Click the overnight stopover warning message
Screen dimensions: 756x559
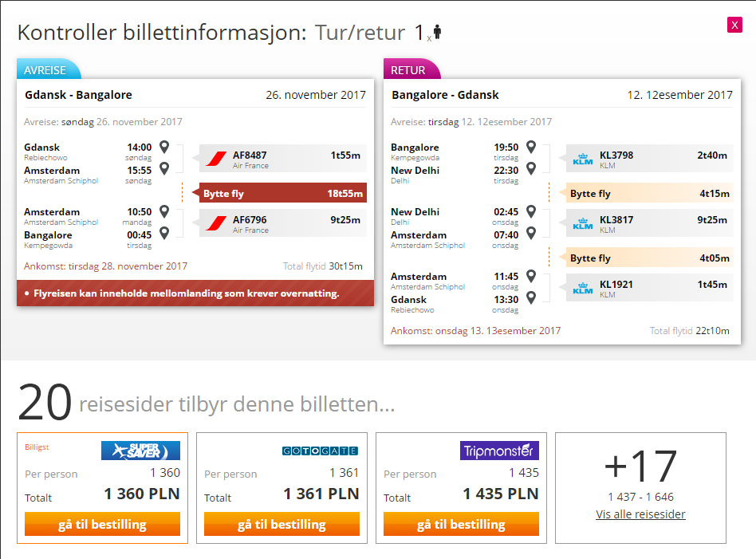click(195, 293)
